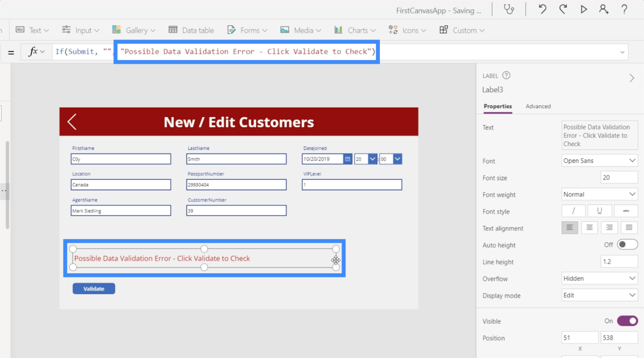Open the Text insert menu
Viewport: 644px width, 358px height.
point(32,30)
